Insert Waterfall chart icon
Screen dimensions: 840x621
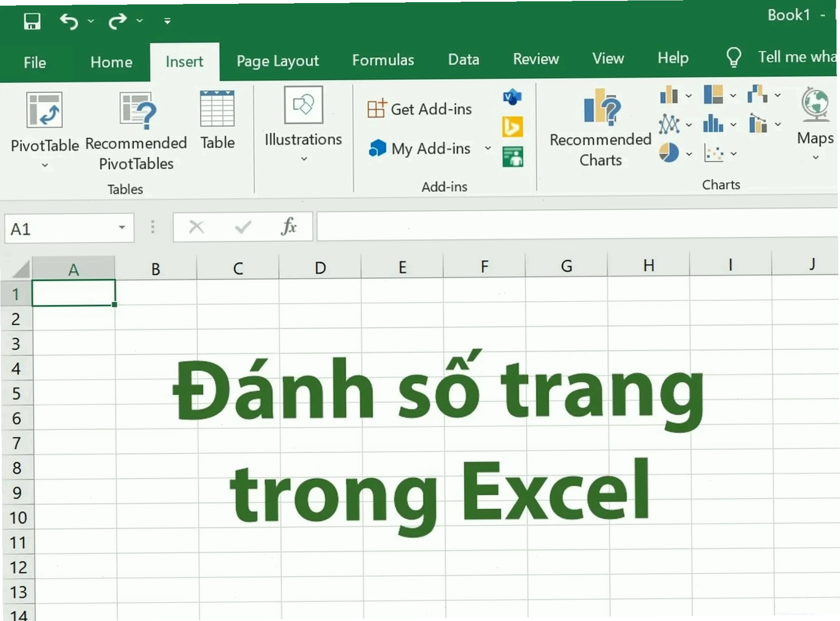point(757,94)
